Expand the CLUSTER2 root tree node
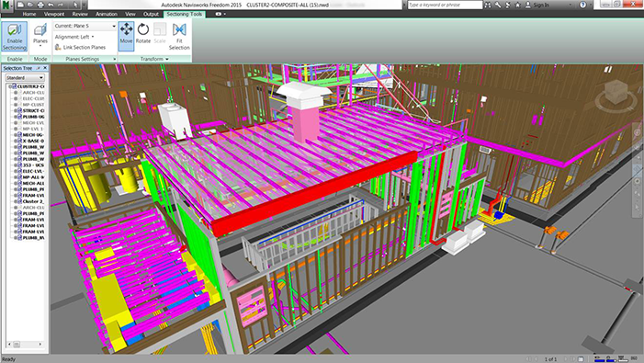This screenshot has height=363, width=644. click(x=10, y=86)
